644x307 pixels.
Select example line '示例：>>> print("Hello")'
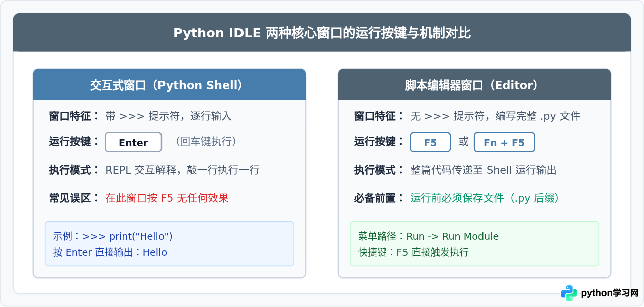pyautogui.click(x=113, y=236)
